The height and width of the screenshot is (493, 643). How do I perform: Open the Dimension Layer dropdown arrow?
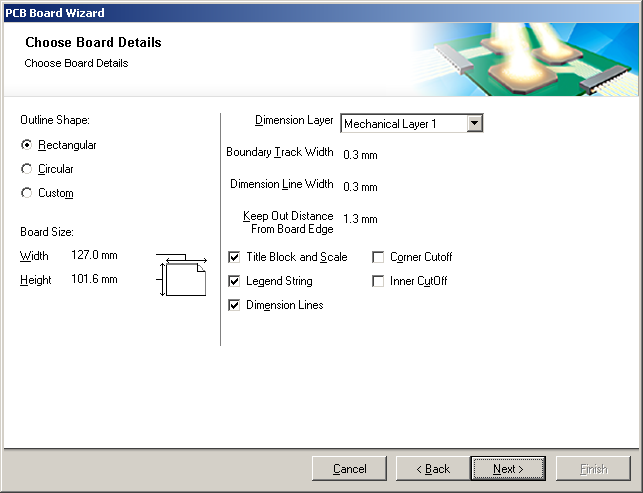point(474,123)
